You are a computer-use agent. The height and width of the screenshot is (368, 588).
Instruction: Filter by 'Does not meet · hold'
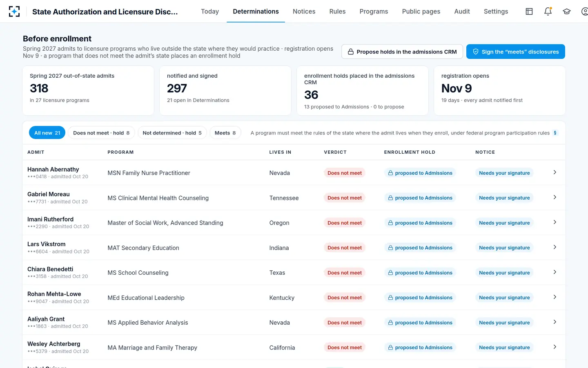[x=101, y=133]
